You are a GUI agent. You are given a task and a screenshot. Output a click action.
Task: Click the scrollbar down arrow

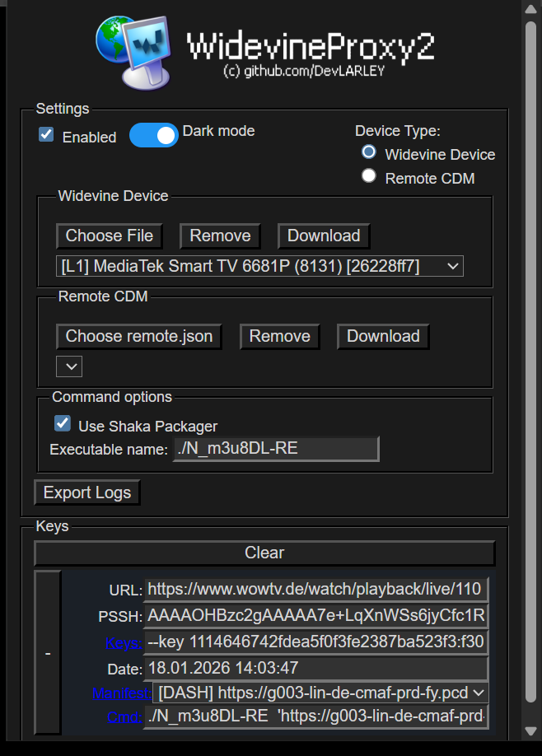tap(531, 731)
